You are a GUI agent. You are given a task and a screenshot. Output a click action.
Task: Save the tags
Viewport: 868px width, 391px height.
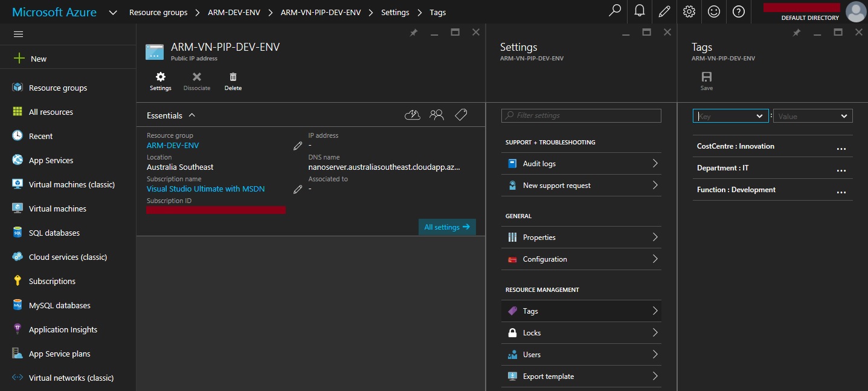[707, 81]
